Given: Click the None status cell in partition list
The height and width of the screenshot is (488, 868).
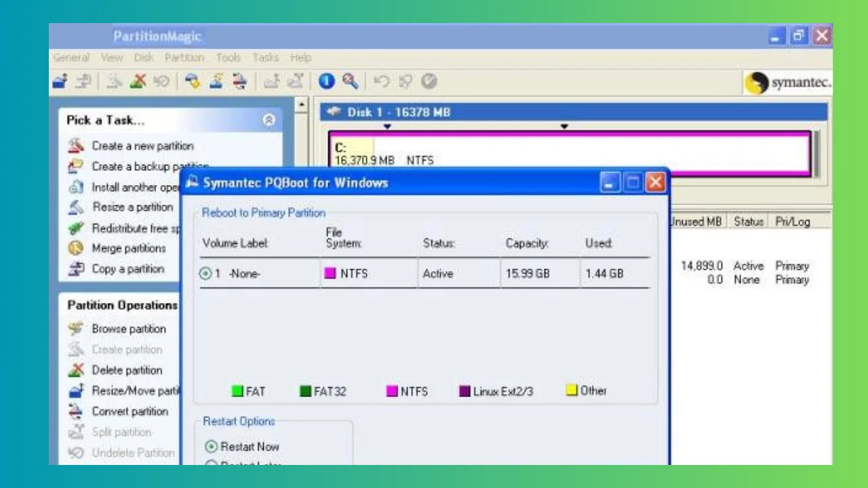Looking at the screenshot, I should [x=747, y=279].
